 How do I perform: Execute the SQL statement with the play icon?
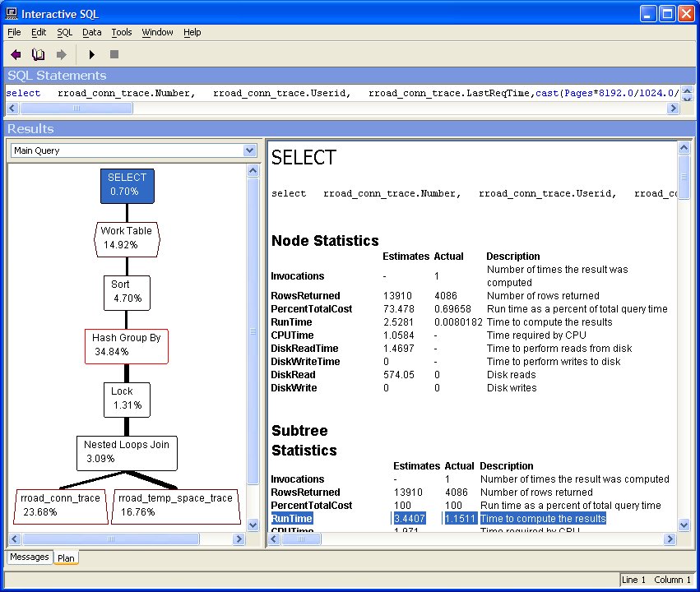91,53
